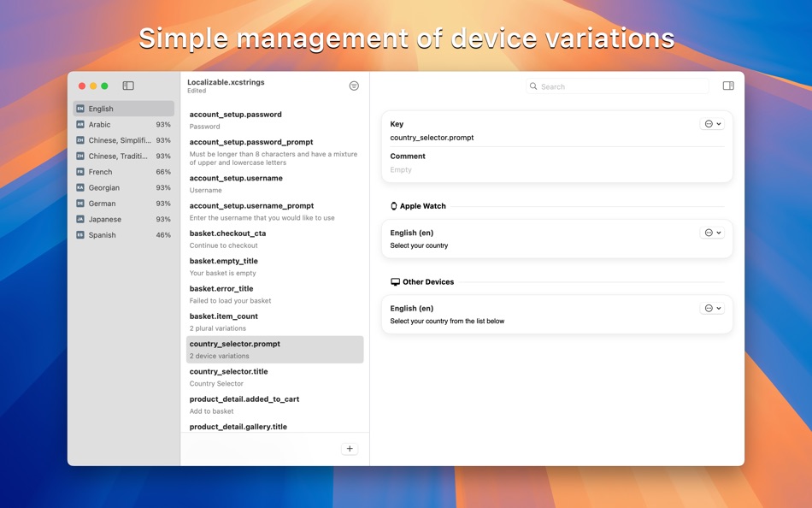Click the Arabic 93% completion value
812x508 pixels.
(163, 124)
